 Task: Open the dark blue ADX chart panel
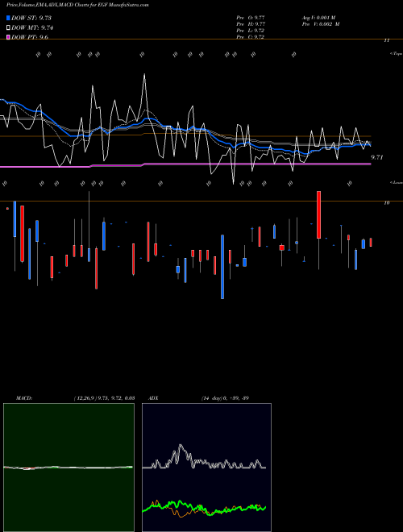click(x=206, y=468)
